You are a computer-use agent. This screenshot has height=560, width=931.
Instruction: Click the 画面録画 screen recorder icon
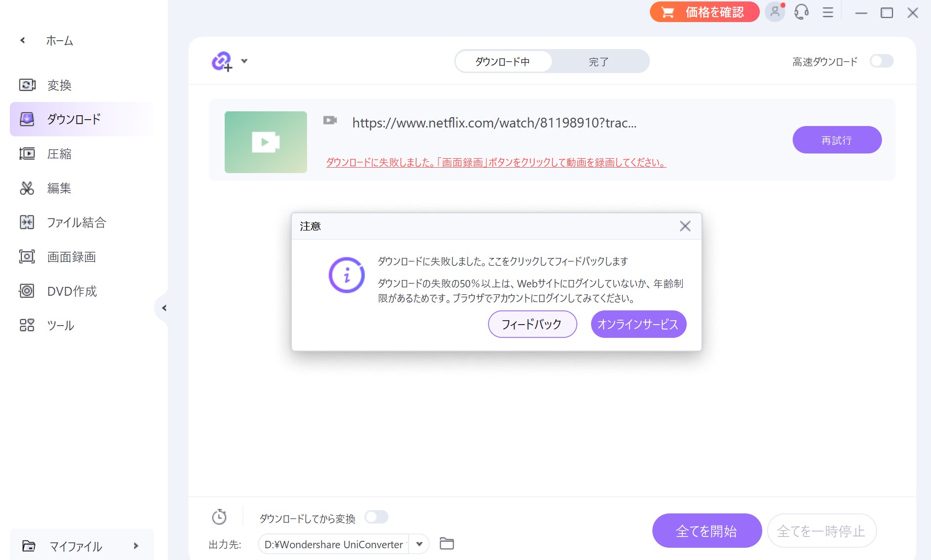[27, 257]
